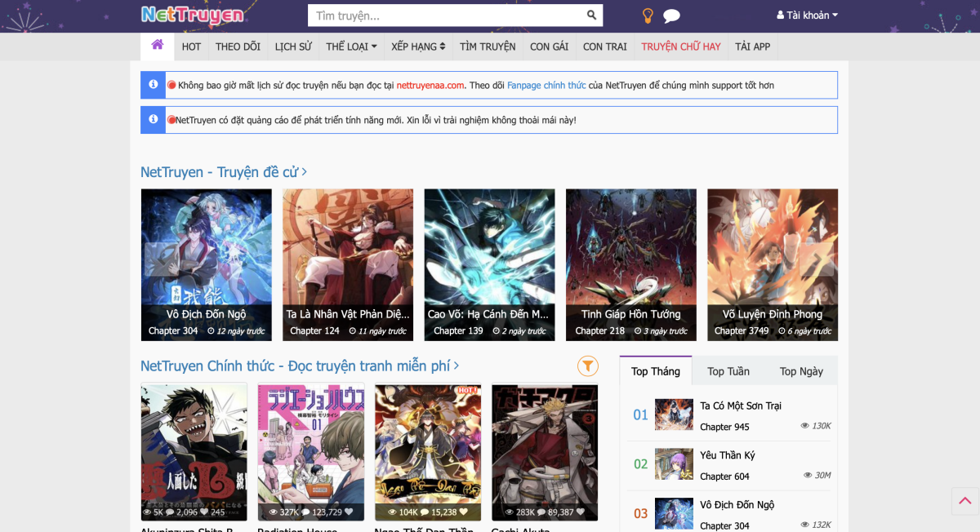The height and width of the screenshot is (532, 980).
Task: Expand the XẾP HẠNG ranking menu
Action: (418, 47)
